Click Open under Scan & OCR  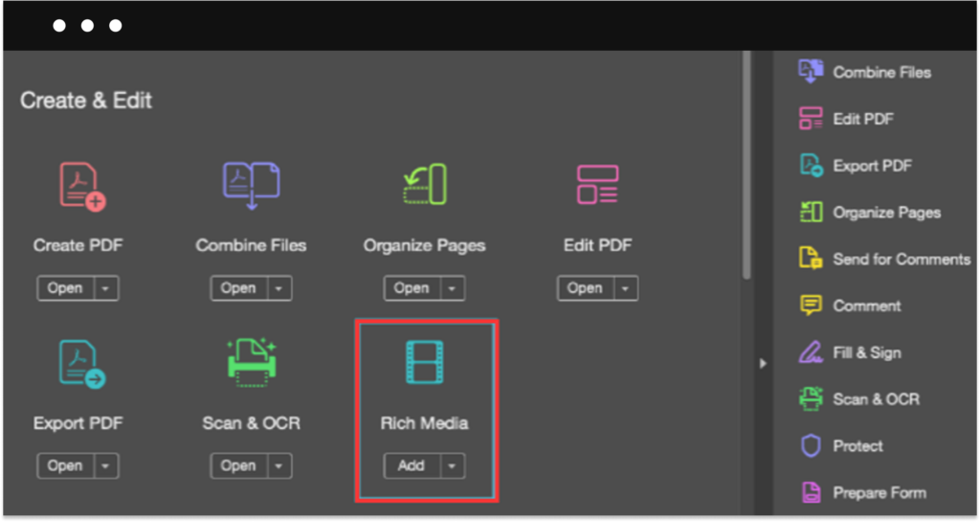(238, 466)
